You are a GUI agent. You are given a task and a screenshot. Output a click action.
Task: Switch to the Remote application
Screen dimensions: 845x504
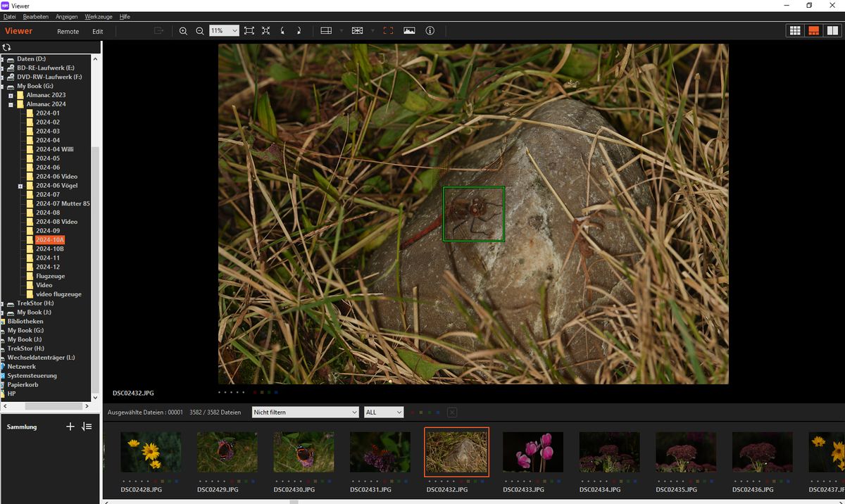coord(68,32)
